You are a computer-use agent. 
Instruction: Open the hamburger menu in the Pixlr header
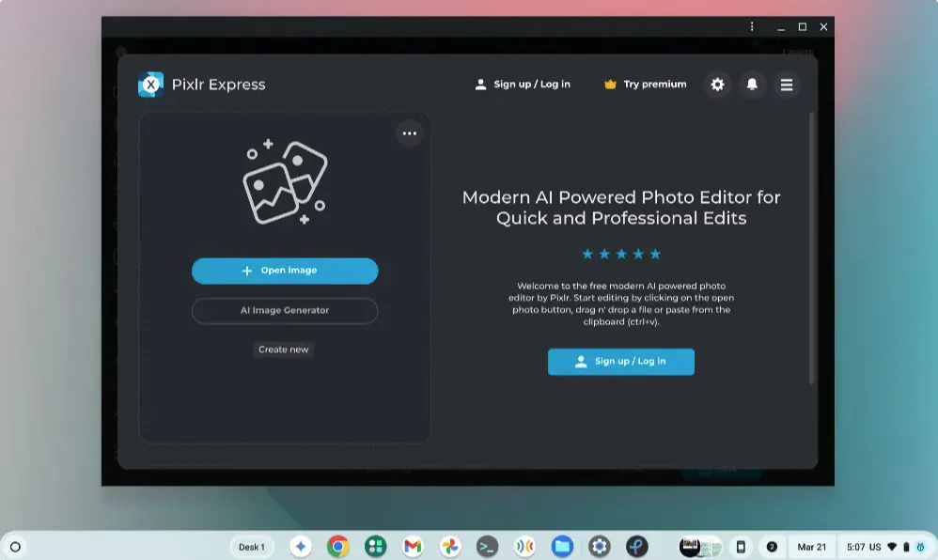click(787, 85)
